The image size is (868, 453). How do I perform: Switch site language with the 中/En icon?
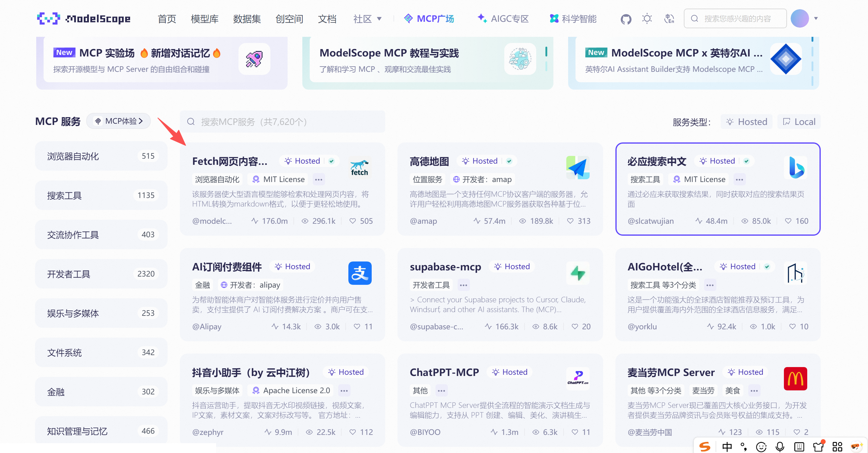[669, 18]
